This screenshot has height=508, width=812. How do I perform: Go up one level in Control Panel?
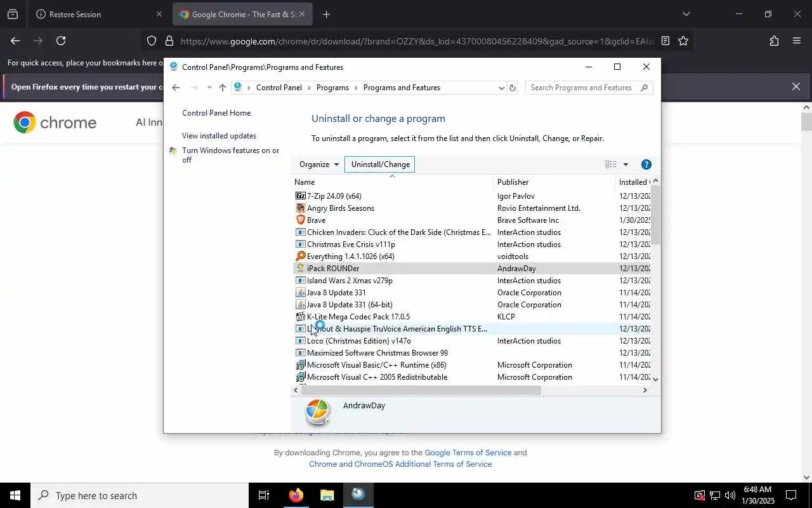click(222, 88)
